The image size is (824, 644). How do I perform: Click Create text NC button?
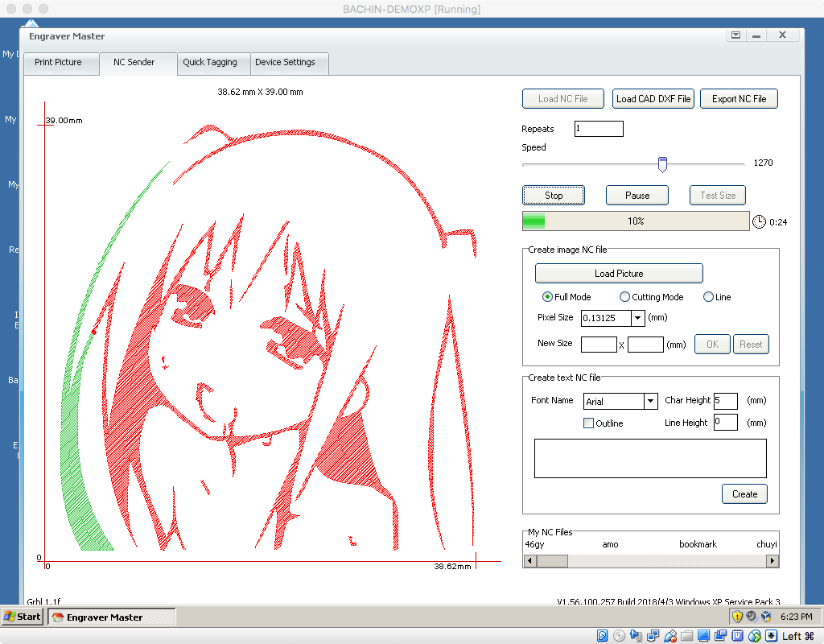(x=744, y=494)
